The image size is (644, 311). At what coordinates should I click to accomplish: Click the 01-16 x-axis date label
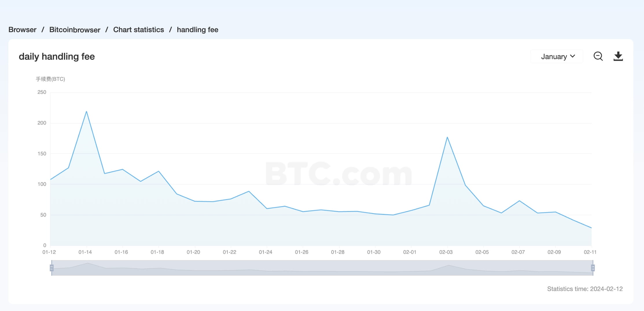click(121, 252)
